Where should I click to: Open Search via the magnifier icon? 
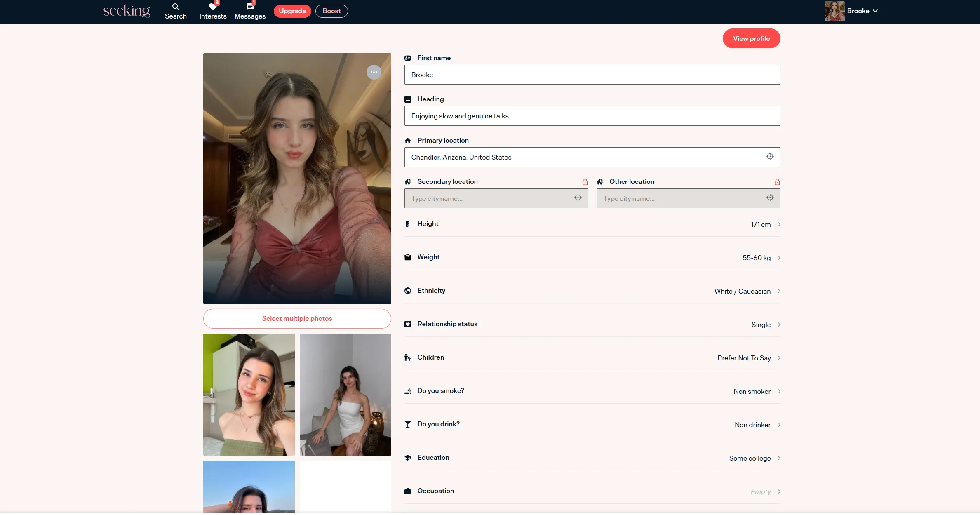coord(176,7)
